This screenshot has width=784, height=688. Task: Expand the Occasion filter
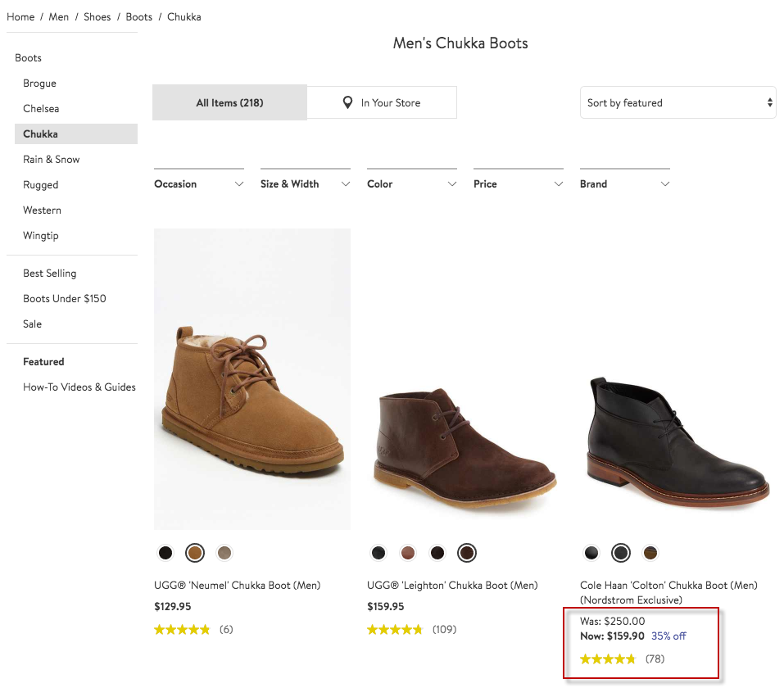pyautogui.click(x=199, y=184)
